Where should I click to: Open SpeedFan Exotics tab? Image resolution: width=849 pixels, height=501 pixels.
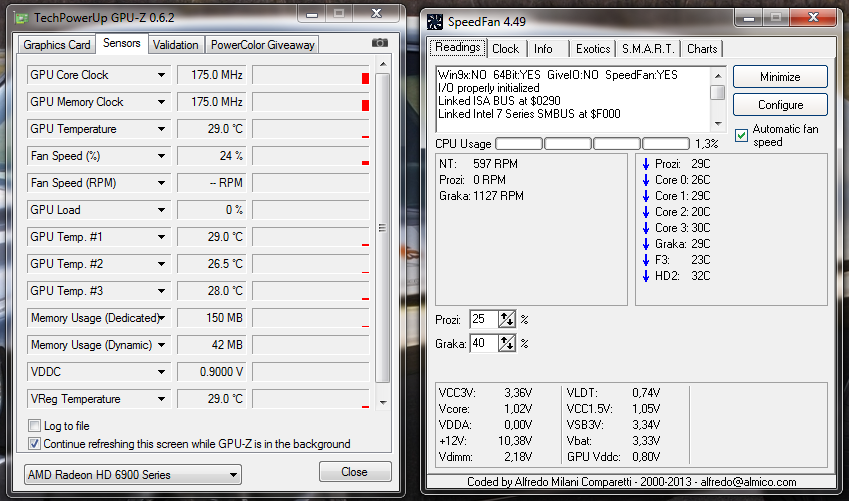[593, 49]
